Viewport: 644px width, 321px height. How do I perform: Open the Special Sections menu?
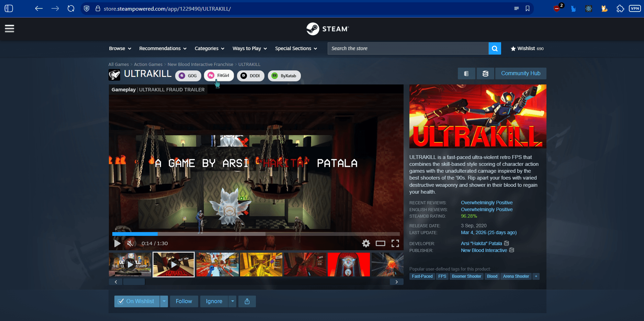pyautogui.click(x=295, y=48)
